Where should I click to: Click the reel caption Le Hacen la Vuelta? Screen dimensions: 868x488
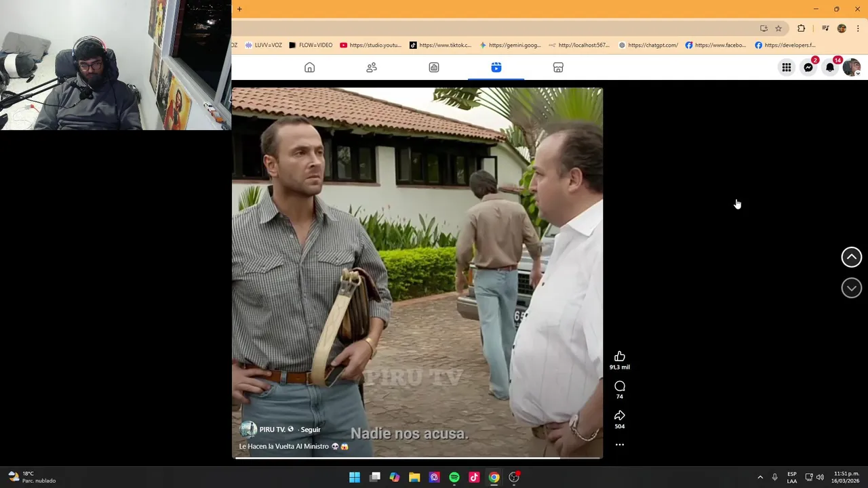coord(294,447)
